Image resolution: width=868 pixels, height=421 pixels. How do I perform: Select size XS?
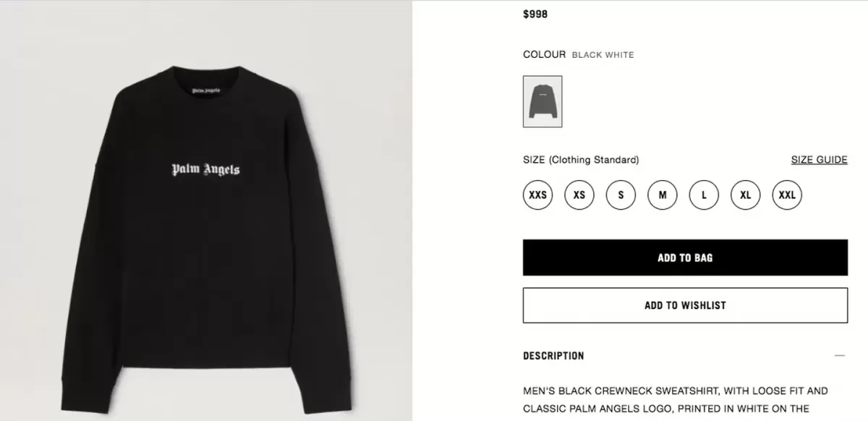pos(579,195)
